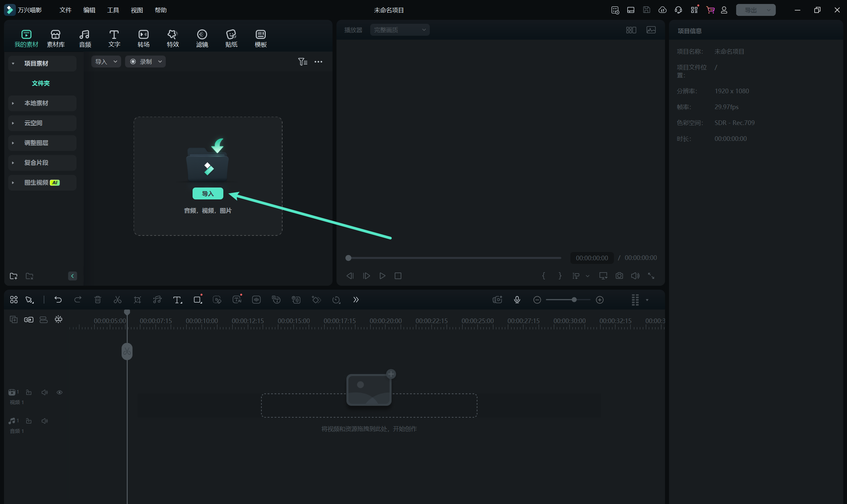Image resolution: width=847 pixels, height=504 pixels.
Task: Click the snapshot camera icon in player
Action: coord(619,276)
